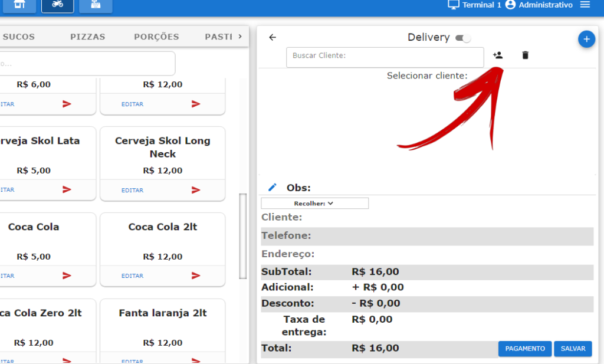Image resolution: width=604 pixels, height=364 pixels.
Task: Focus the Buscar Cliente search field
Action: pos(385,57)
